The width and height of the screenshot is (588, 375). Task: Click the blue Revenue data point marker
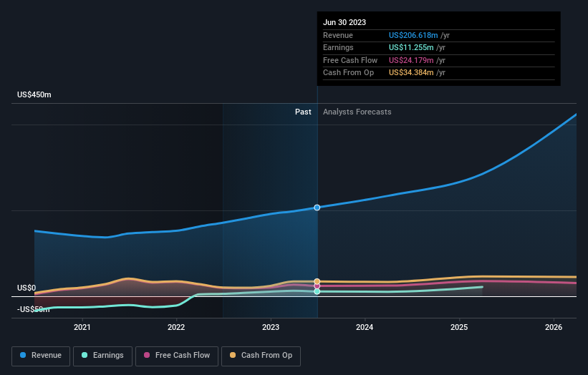pyautogui.click(x=317, y=208)
